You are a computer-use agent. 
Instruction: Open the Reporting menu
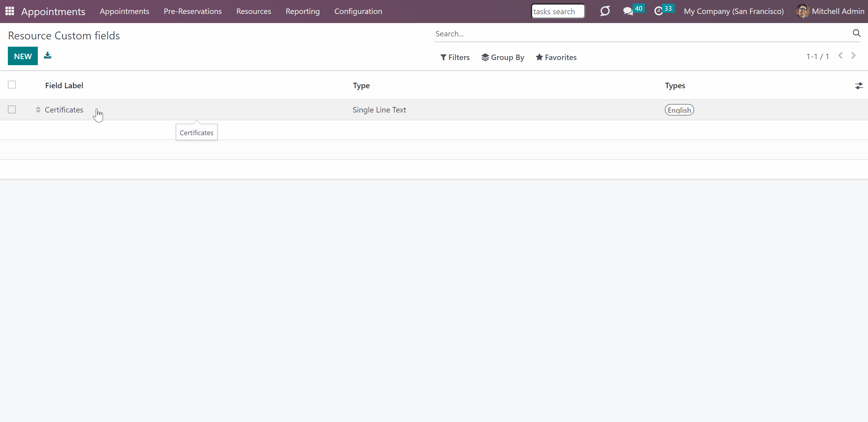click(303, 11)
